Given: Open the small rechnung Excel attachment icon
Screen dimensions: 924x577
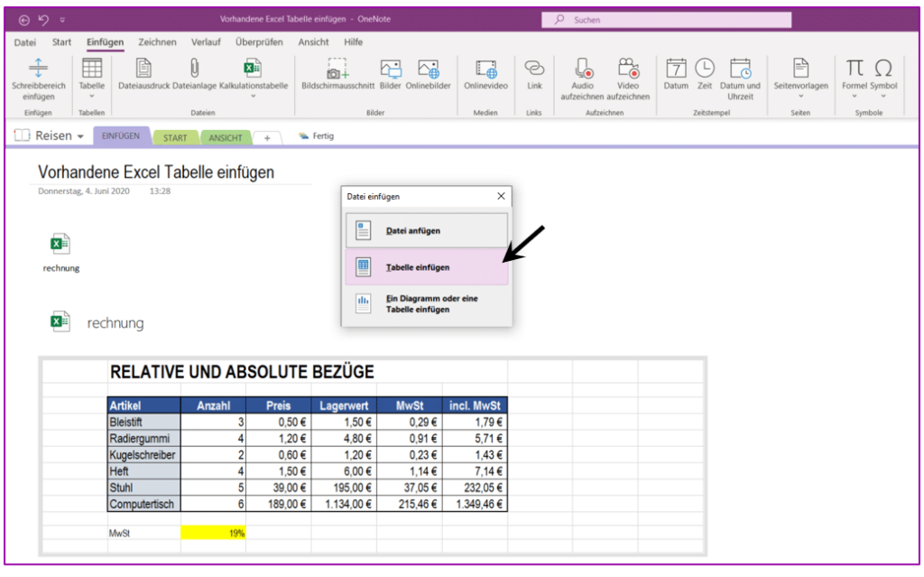Looking at the screenshot, I should coord(60,243).
